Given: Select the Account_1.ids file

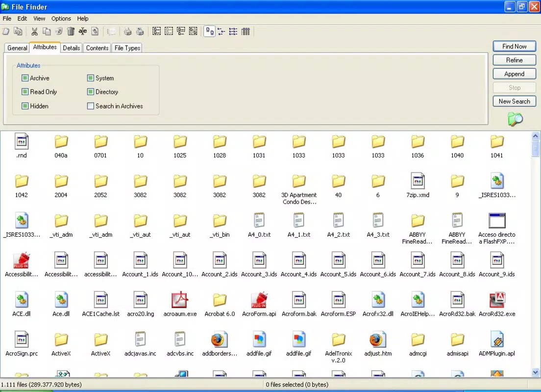Looking at the screenshot, I should coord(140,260).
